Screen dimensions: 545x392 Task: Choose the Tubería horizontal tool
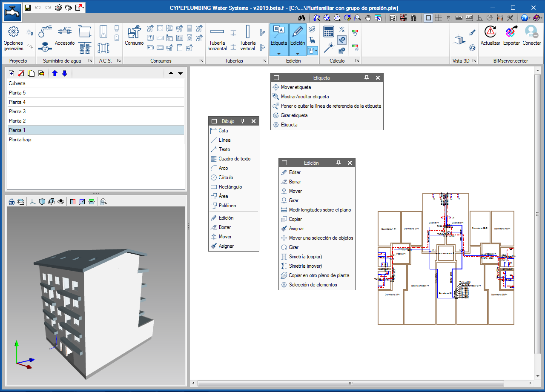coord(217,39)
